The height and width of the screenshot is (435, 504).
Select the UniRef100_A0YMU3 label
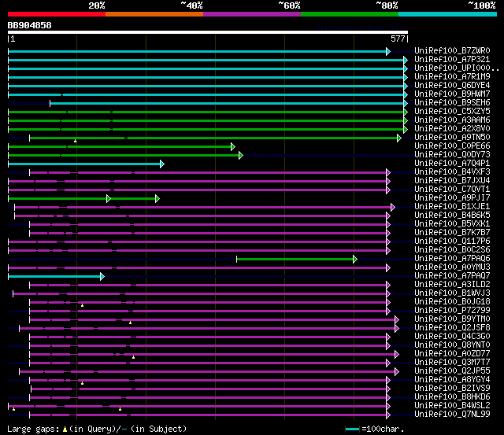click(452, 267)
